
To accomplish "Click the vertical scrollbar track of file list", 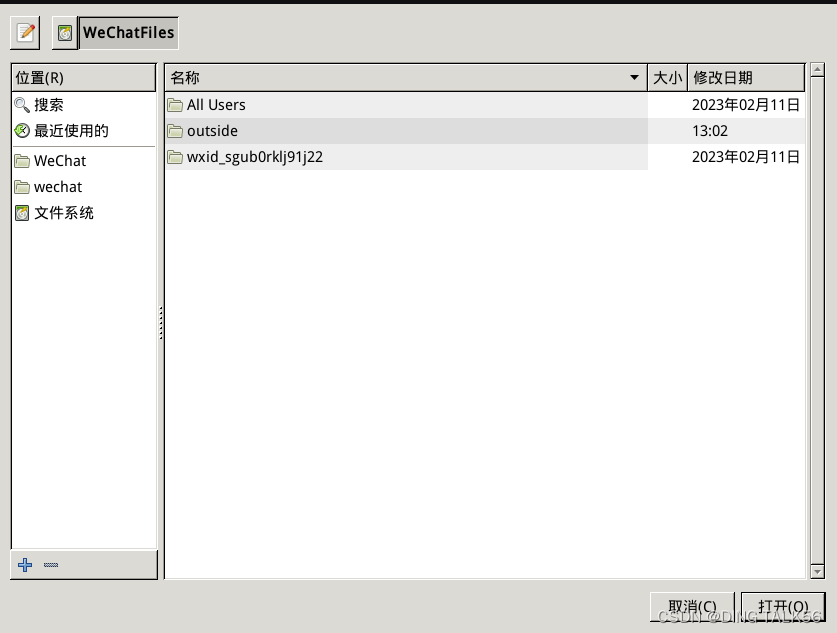I will pos(817,320).
